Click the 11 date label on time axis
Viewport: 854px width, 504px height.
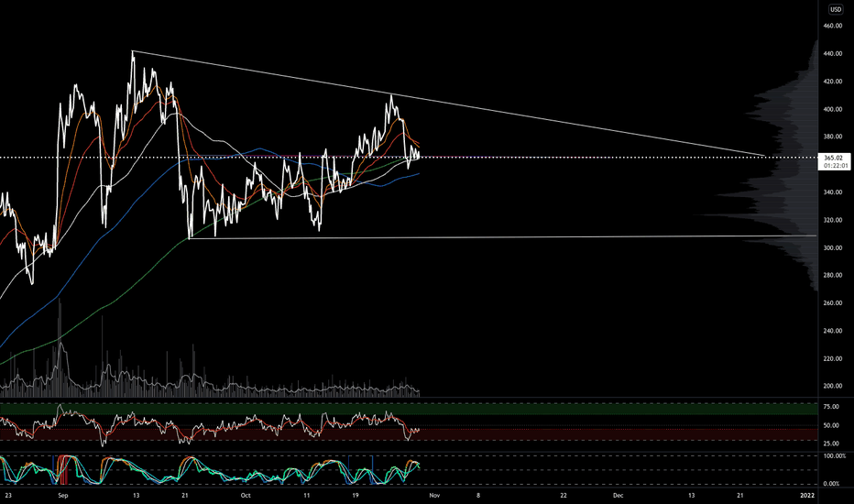[x=307, y=495]
